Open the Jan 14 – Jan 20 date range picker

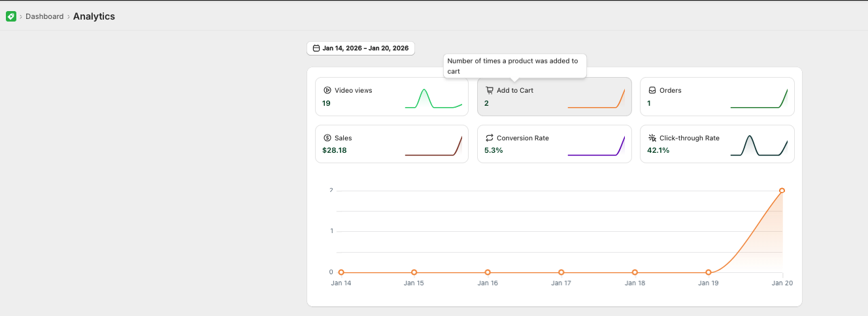(361, 48)
